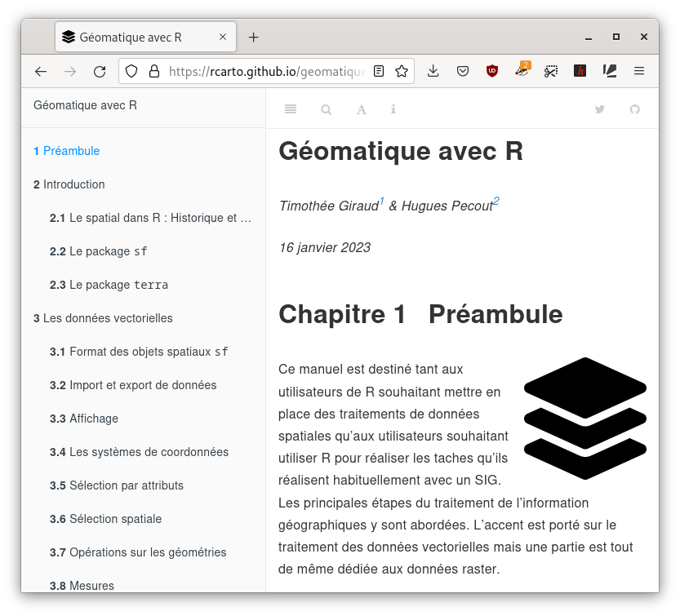The image size is (680, 616).
Task: Click footnote link for Hugues Pecout
Action: (496, 200)
